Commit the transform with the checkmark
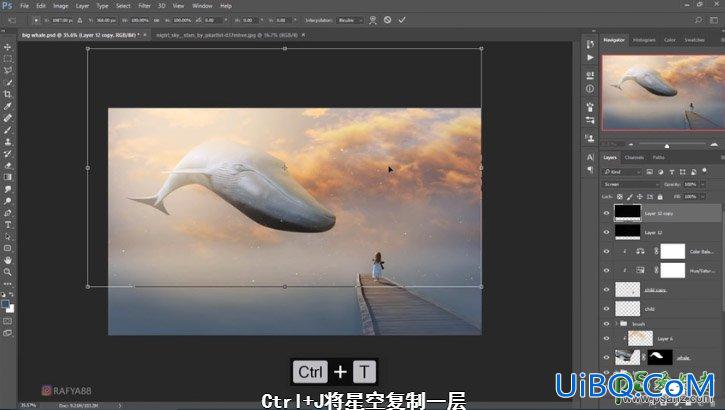Image resolution: width=725 pixels, height=410 pixels. 402,20
